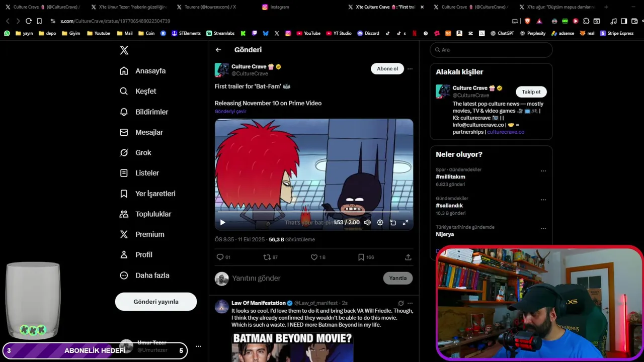The height and width of the screenshot is (362, 644).
Task: Click Gönderiyi çevir translate link
Action: (x=230, y=112)
